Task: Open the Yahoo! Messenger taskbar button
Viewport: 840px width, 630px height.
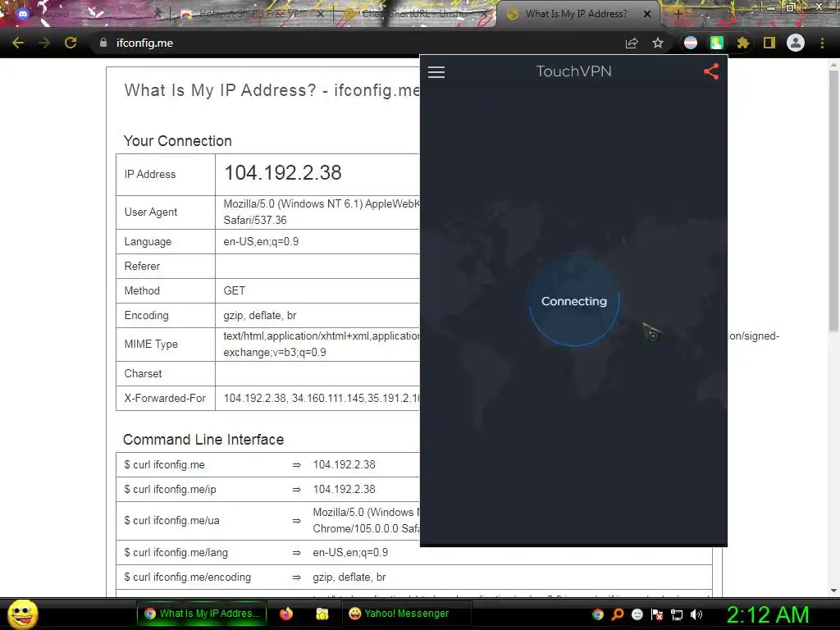Action: pos(407,614)
